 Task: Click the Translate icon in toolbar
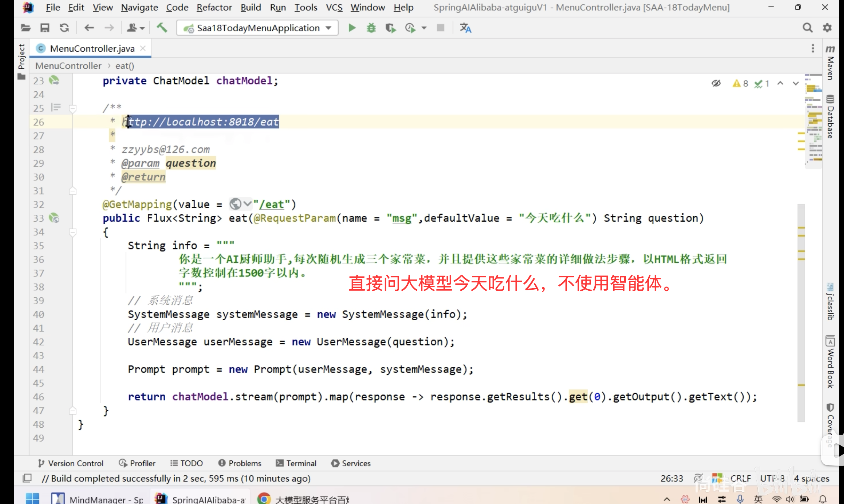click(465, 28)
